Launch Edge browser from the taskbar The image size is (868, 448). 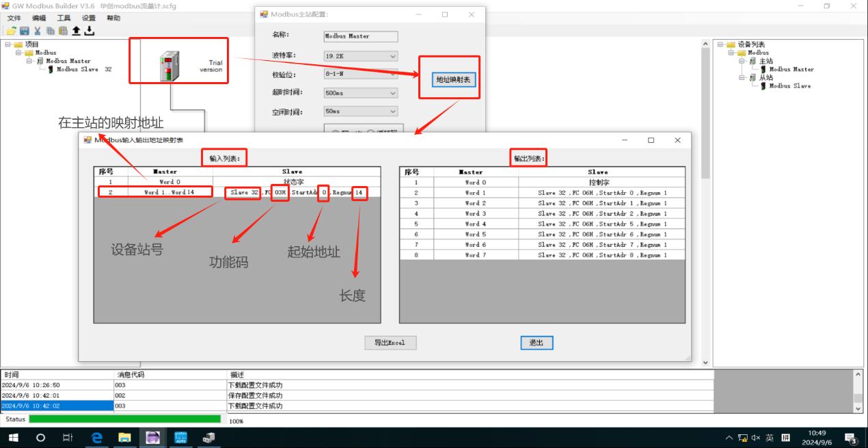click(96, 438)
